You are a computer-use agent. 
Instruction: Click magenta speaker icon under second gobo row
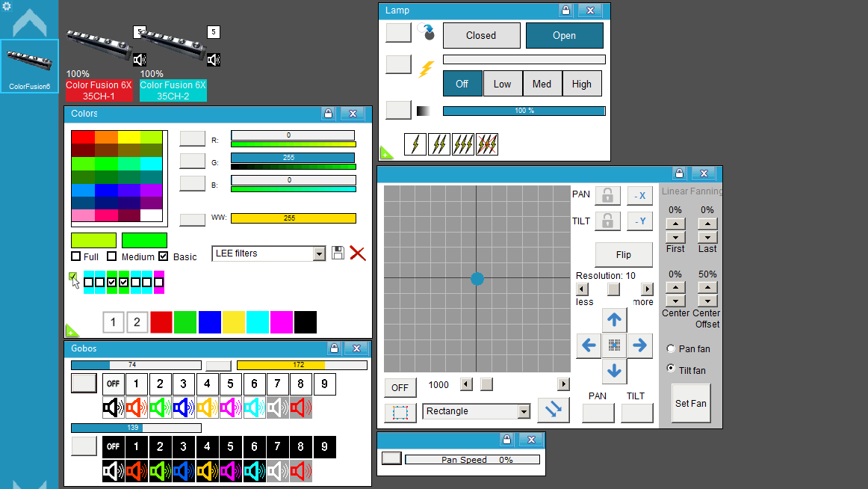230,471
